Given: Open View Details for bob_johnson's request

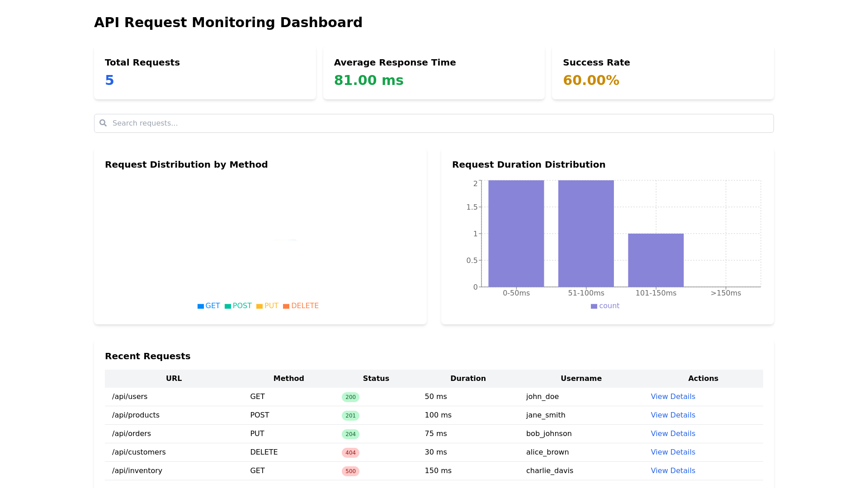Looking at the screenshot, I should [x=673, y=434].
